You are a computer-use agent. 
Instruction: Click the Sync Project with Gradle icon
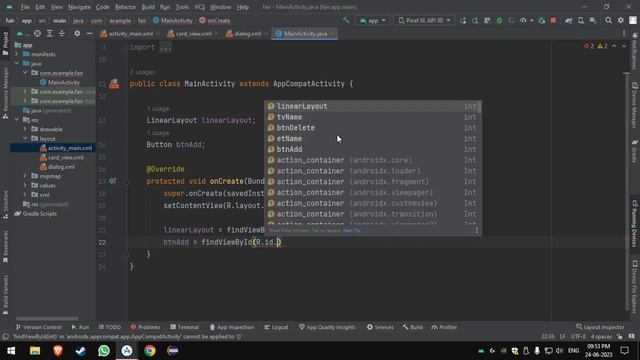[x=569, y=20]
